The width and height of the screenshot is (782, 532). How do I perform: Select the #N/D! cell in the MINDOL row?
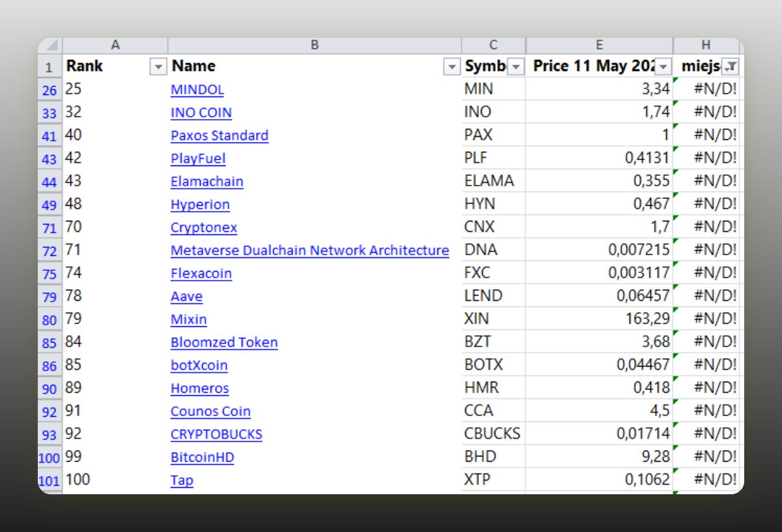pyautogui.click(x=707, y=90)
